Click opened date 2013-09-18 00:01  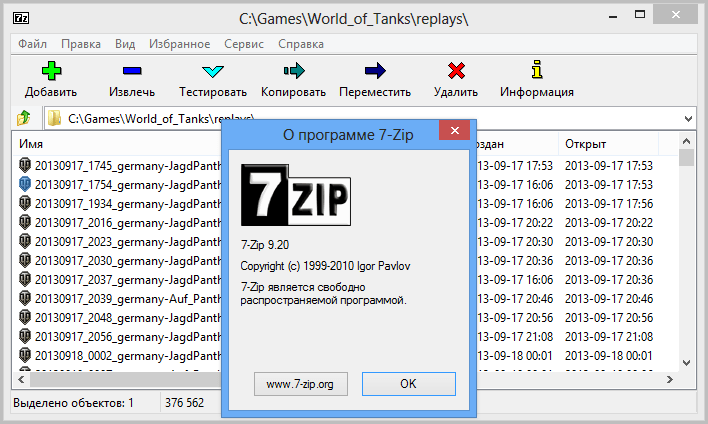609,355
